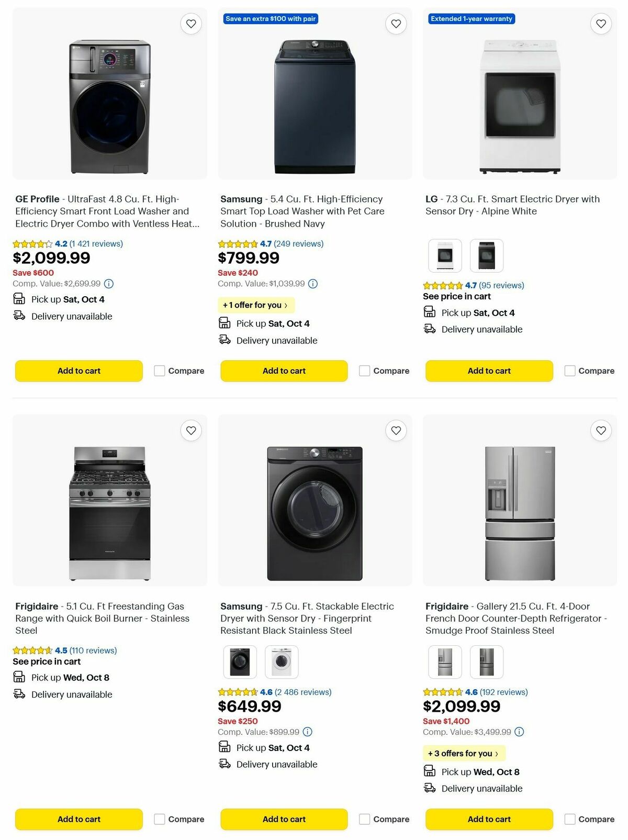This screenshot has width=628, height=840.
Task: Click the heart icon on the Frigidaire gas range
Action: coord(190,430)
